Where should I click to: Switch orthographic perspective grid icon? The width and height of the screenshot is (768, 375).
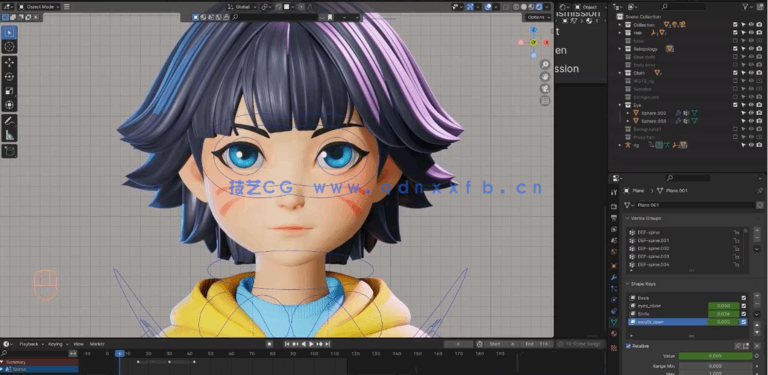click(545, 101)
